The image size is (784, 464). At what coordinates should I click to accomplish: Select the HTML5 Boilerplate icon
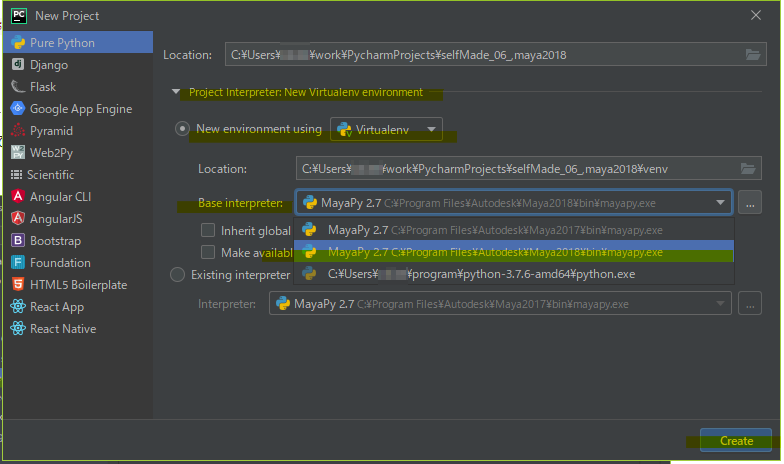[x=18, y=284]
